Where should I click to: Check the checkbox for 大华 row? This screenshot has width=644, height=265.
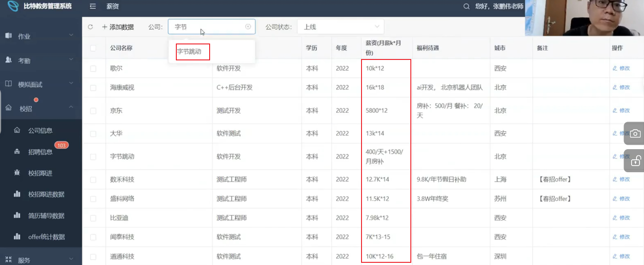coord(93,134)
